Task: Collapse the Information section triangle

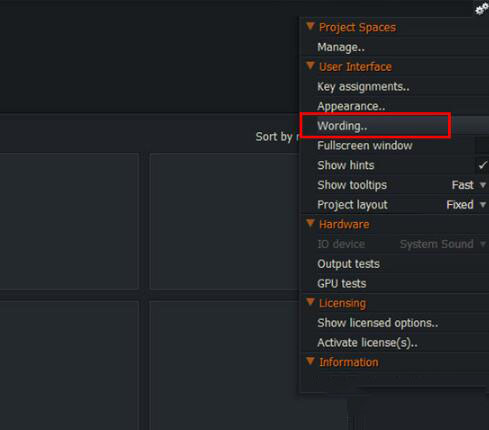Action: (x=310, y=361)
